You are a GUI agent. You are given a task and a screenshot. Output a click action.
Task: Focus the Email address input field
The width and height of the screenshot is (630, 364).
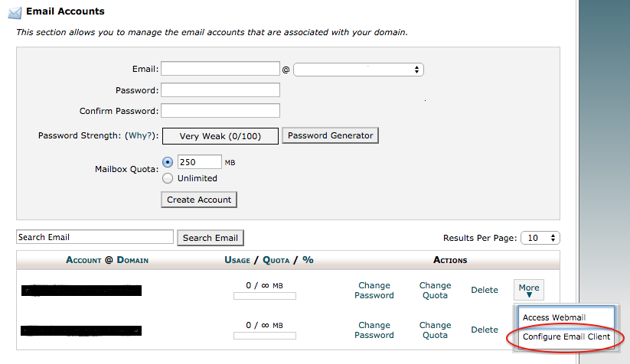220,70
